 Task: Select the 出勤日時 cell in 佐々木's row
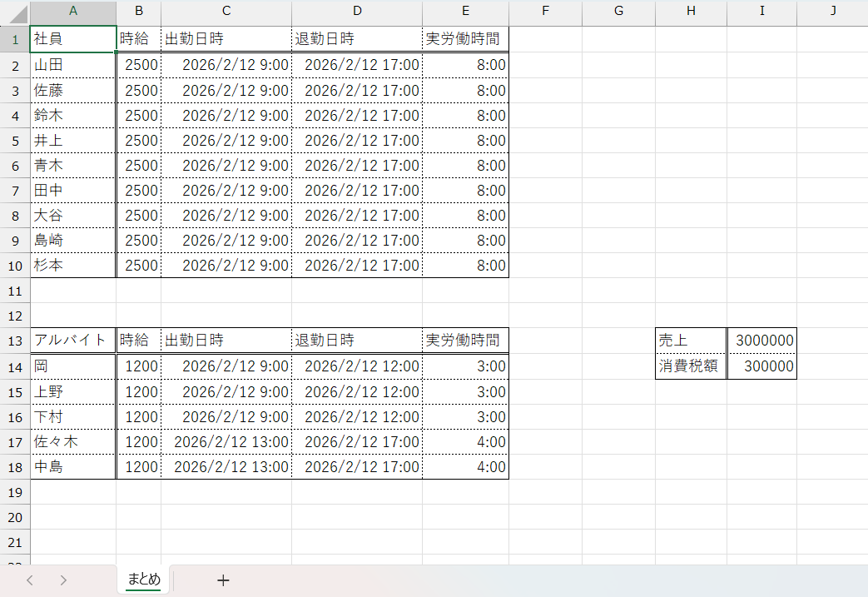pyautogui.click(x=226, y=442)
